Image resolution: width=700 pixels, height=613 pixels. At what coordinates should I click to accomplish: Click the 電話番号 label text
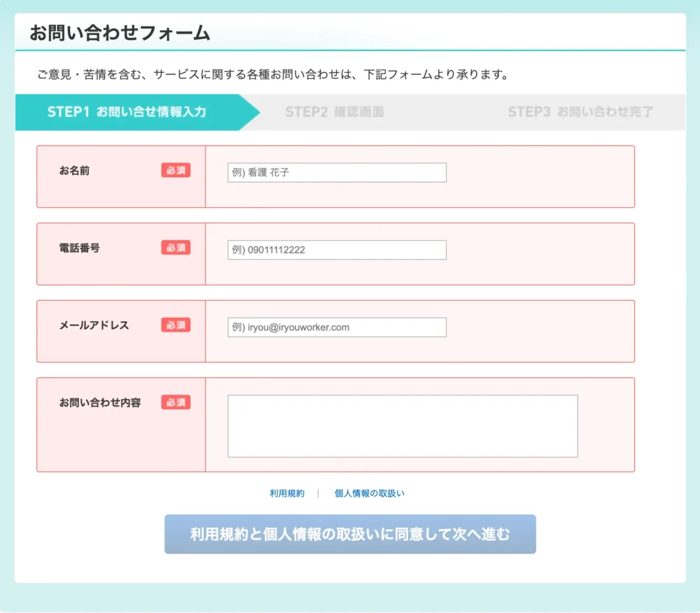pyautogui.click(x=80, y=248)
